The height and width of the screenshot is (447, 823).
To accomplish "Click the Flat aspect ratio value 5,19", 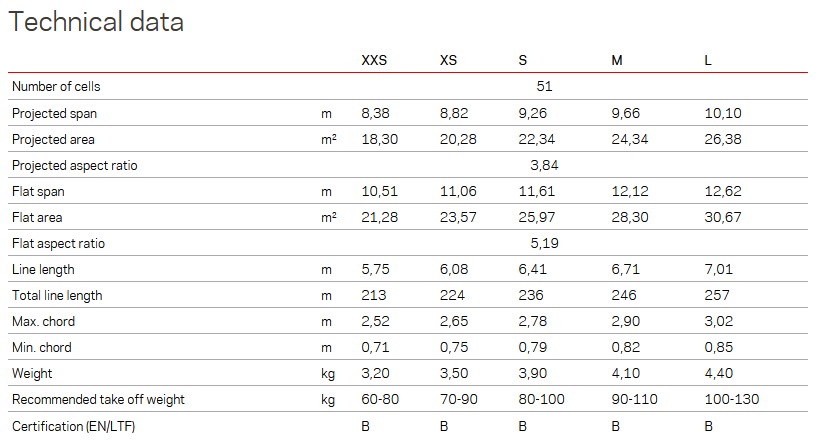I will pos(544,243).
